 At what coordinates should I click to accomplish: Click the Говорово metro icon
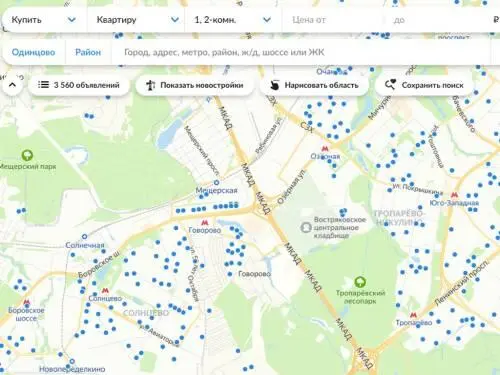point(204,222)
